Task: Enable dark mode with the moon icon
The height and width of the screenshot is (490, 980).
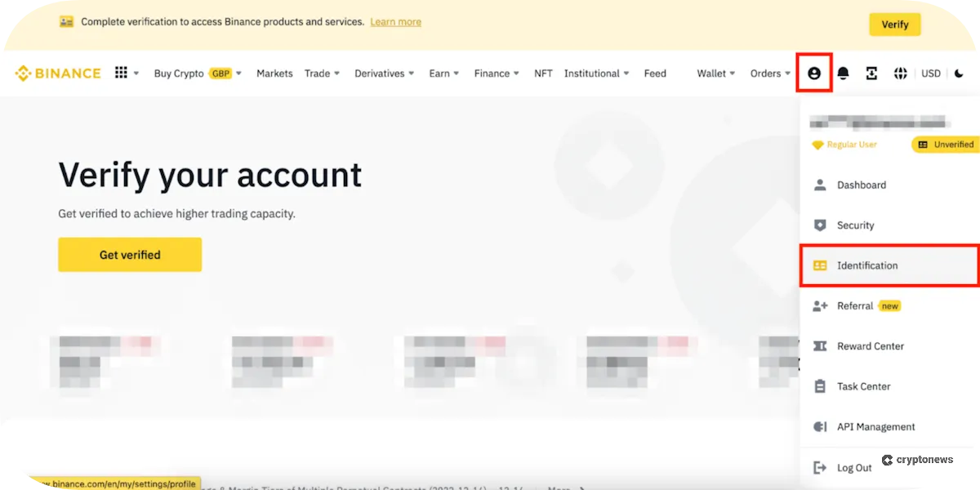Action: 960,73
